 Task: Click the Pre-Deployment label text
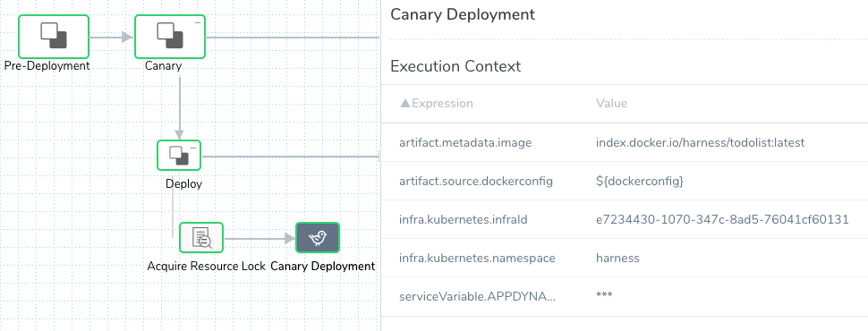[x=47, y=66]
